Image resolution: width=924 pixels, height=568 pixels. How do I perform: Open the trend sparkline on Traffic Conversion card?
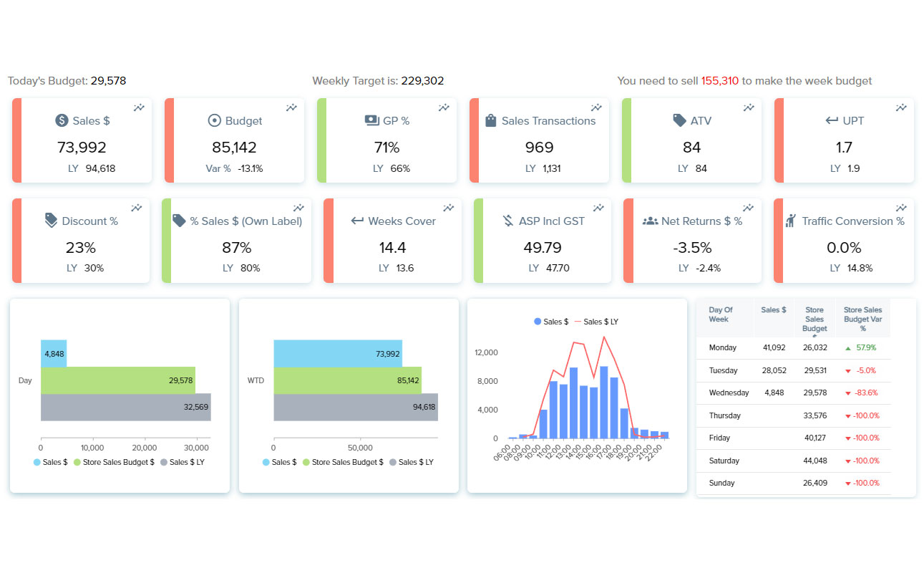(x=901, y=207)
